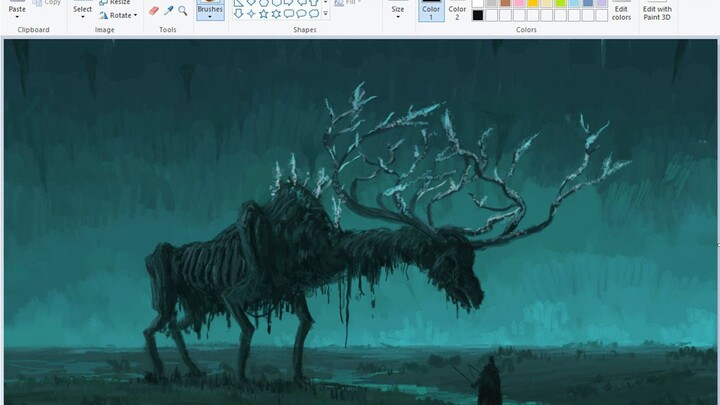Screen dimensions: 720x405
Task: Select the up arrow shape
Action: pos(314,2)
